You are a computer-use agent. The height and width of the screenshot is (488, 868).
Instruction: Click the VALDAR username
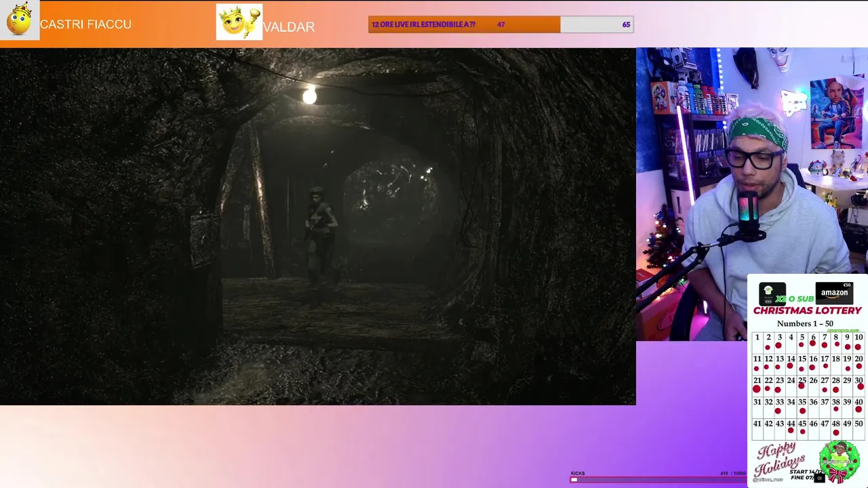pos(289,27)
